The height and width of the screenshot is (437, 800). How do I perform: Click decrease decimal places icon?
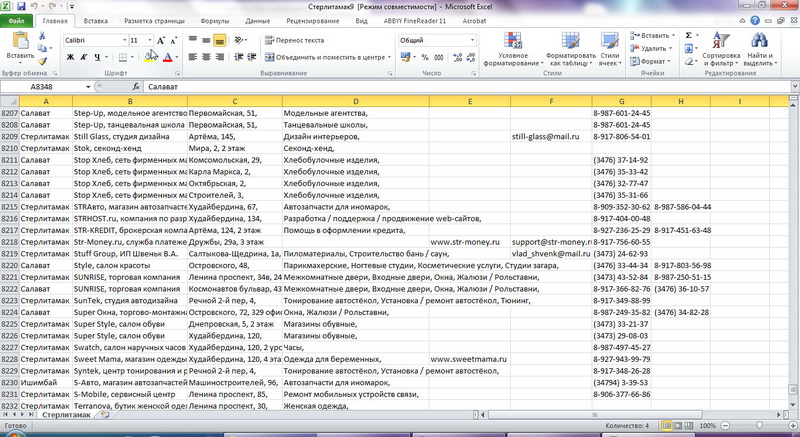tap(471, 57)
